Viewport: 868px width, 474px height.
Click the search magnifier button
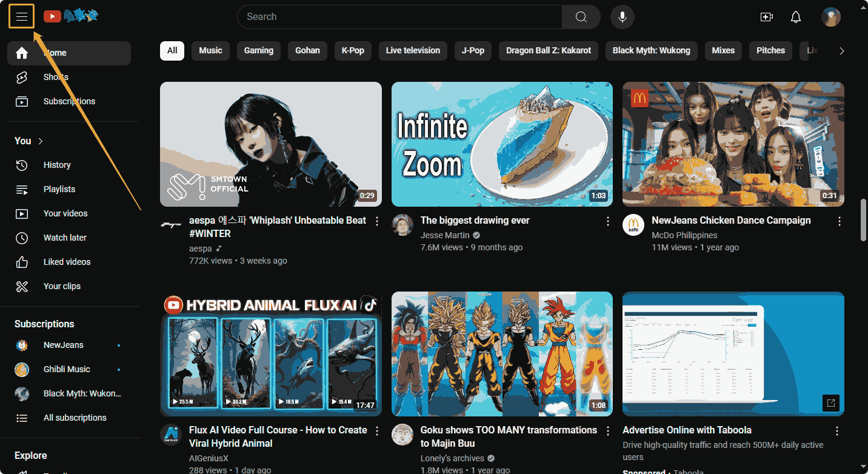581,17
